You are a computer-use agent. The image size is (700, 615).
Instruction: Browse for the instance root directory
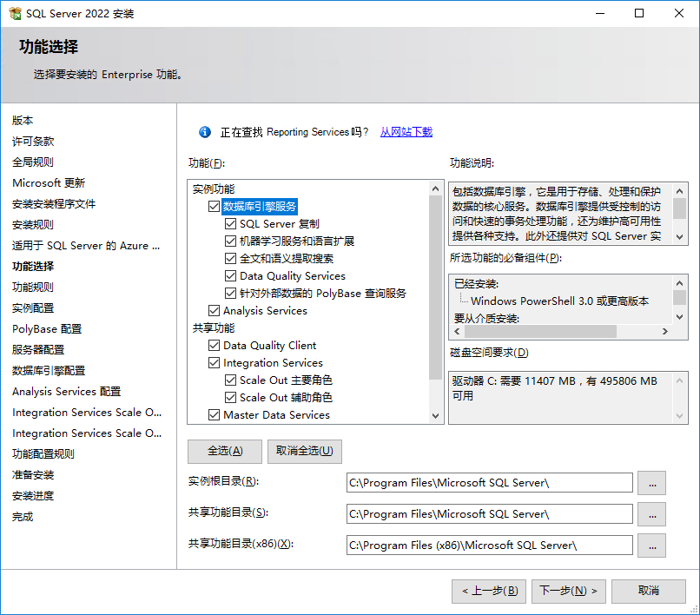click(x=651, y=483)
